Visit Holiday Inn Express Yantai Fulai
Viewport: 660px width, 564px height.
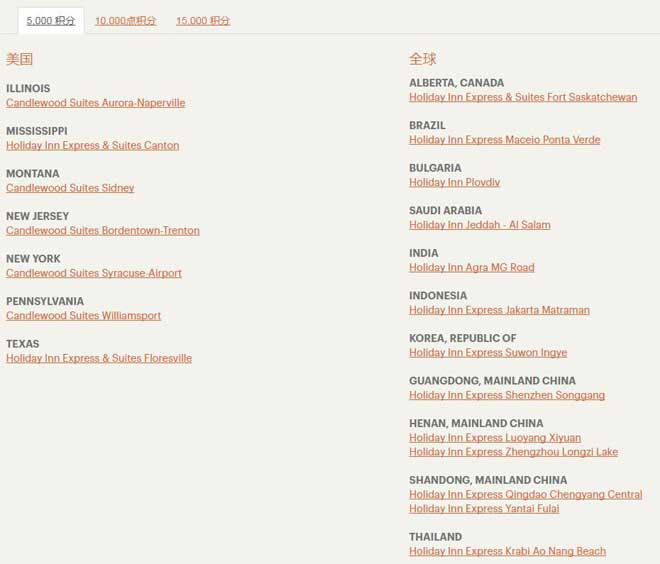pos(484,508)
